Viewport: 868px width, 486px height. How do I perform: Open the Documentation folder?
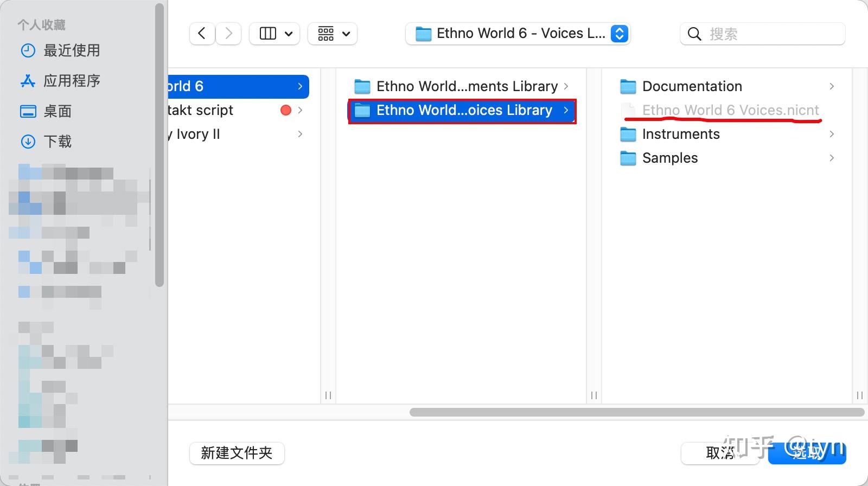coord(727,86)
